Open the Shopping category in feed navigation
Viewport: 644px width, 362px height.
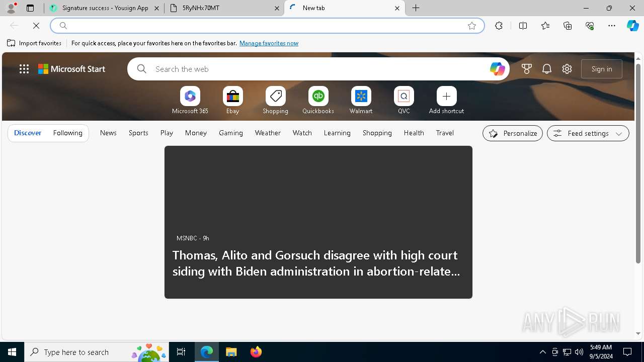[377, 133]
